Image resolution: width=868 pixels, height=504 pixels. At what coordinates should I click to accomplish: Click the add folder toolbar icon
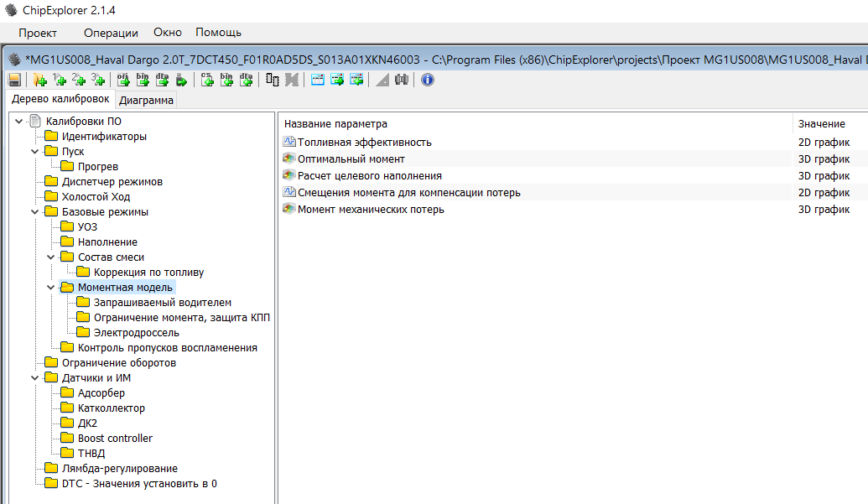coord(39,80)
